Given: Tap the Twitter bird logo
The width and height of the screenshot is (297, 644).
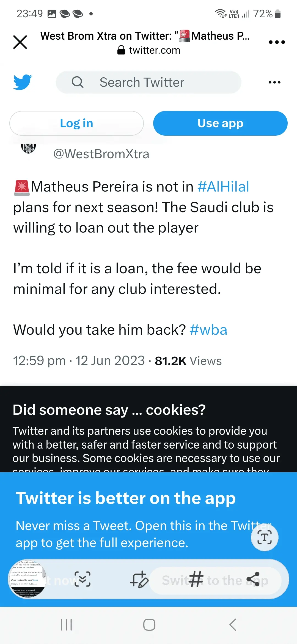Looking at the screenshot, I should (23, 82).
